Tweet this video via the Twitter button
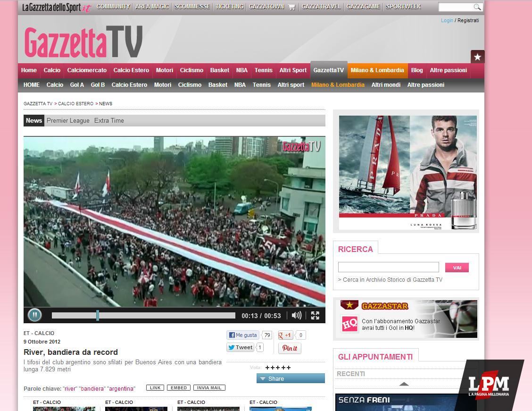 (x=240, y=347)
